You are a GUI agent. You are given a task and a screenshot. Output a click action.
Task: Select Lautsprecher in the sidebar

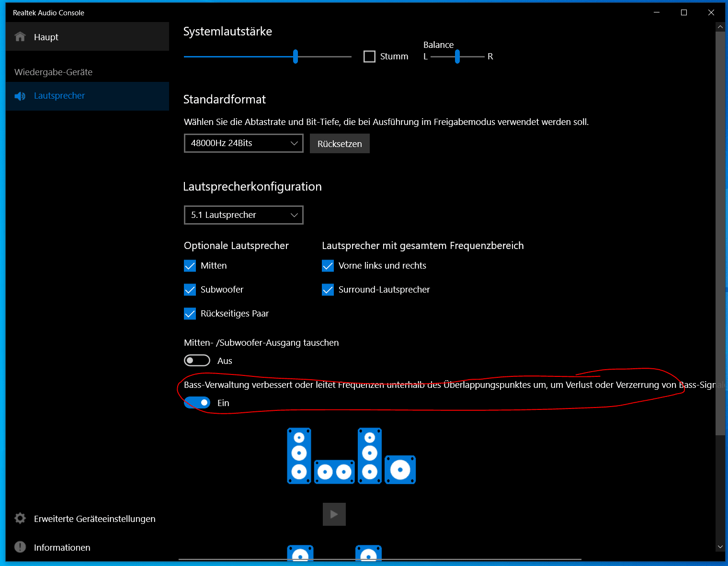pyautogui.click(x=87, y=96)
